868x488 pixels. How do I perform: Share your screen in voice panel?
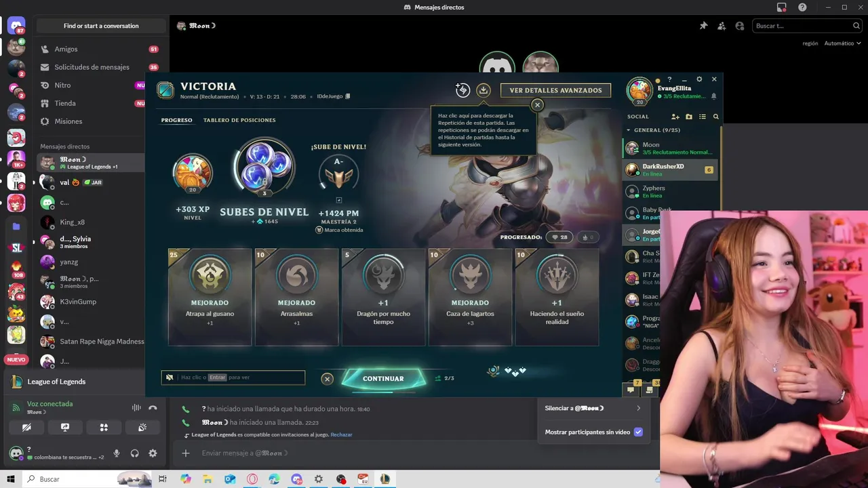[x=65, y=428]
